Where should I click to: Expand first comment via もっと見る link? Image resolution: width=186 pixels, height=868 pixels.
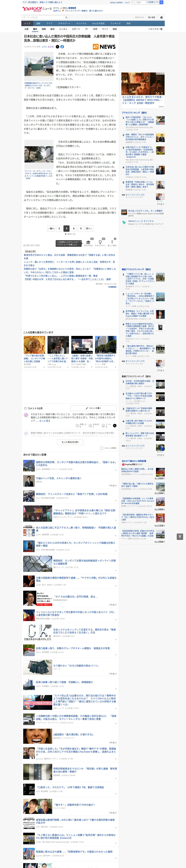click(x=45, y=421)
